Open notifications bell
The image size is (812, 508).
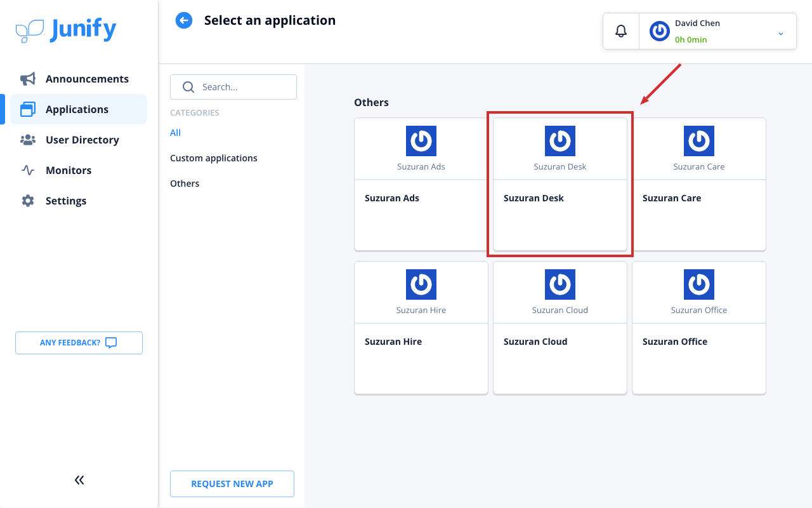coord(621,31)
